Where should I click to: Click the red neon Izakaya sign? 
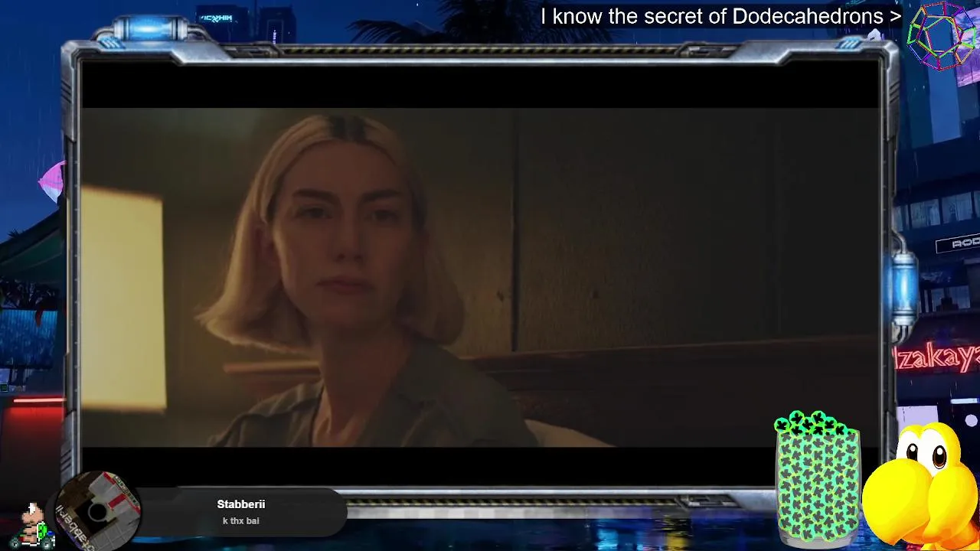tap(937, 357)
